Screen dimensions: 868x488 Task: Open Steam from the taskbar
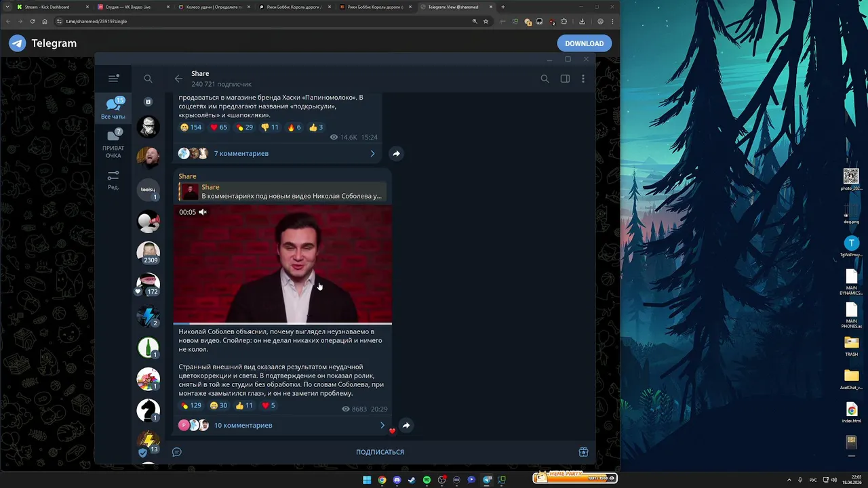(x=412, y=480)
